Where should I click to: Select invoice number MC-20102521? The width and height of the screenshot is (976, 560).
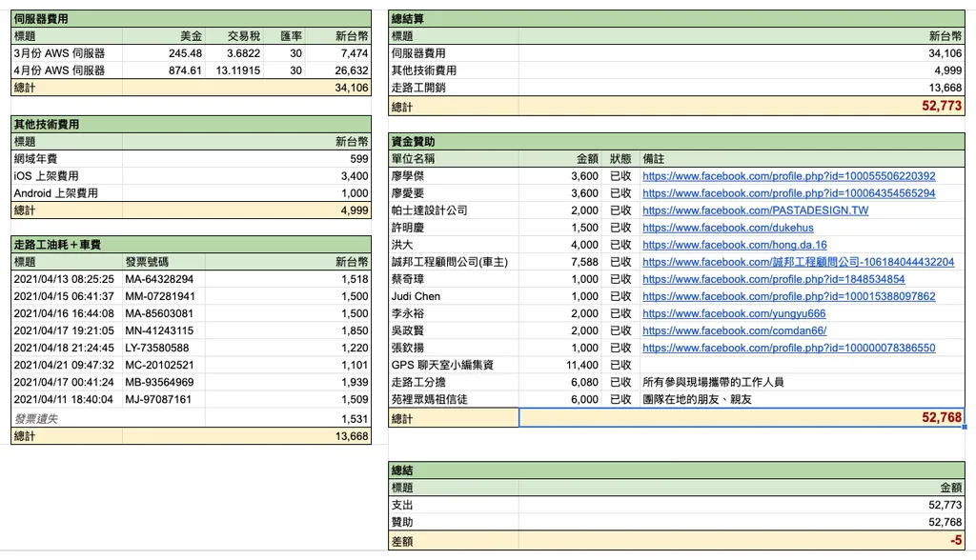coord(164,366)
